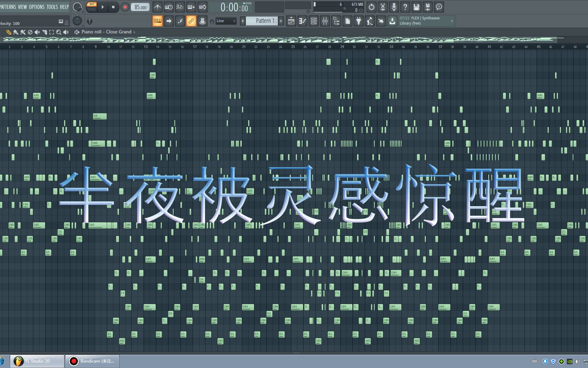Select the Draw pencil tool
588x368 pixels.
tap(9, 32)
